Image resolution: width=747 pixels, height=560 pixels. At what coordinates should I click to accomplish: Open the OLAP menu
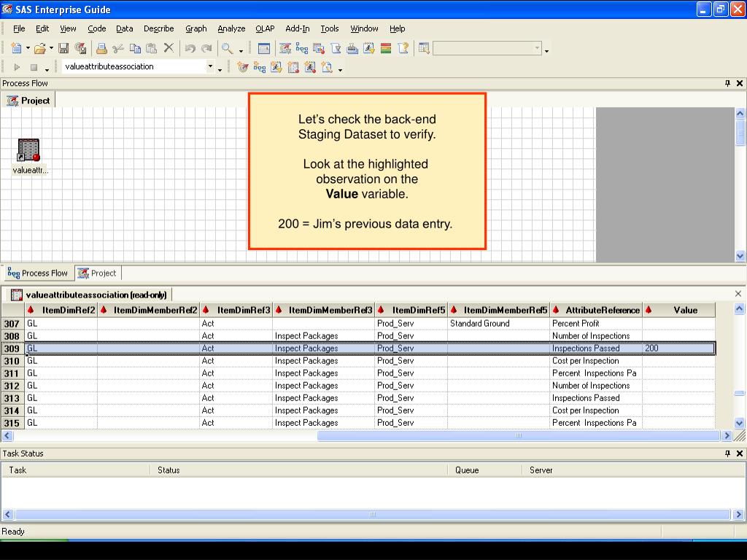point(265,28)
